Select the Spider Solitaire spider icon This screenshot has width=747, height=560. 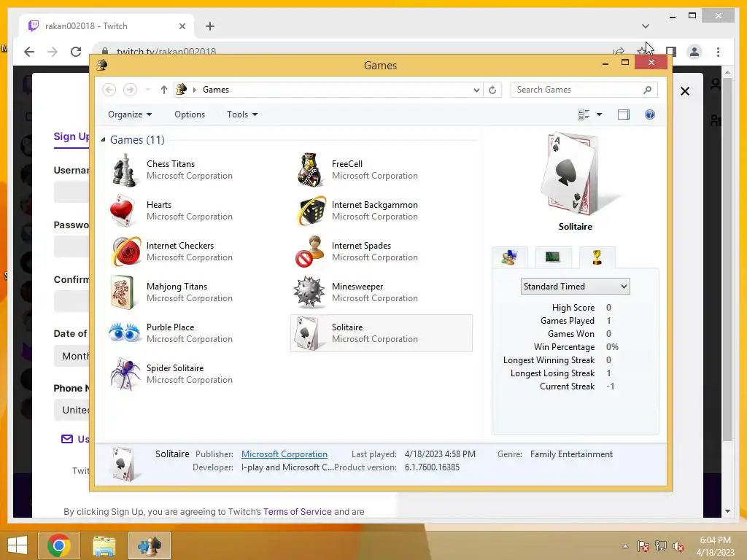125,374
